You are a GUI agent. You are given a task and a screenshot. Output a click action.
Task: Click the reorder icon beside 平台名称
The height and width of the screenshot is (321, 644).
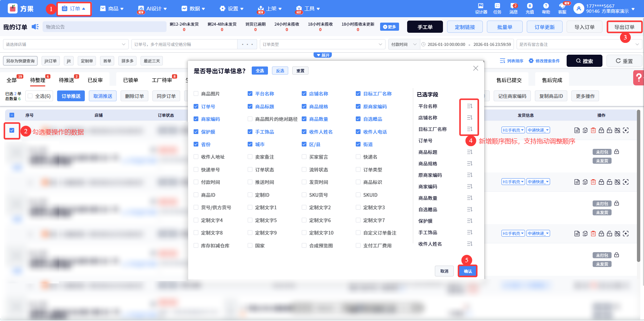(x=470, y=106)
